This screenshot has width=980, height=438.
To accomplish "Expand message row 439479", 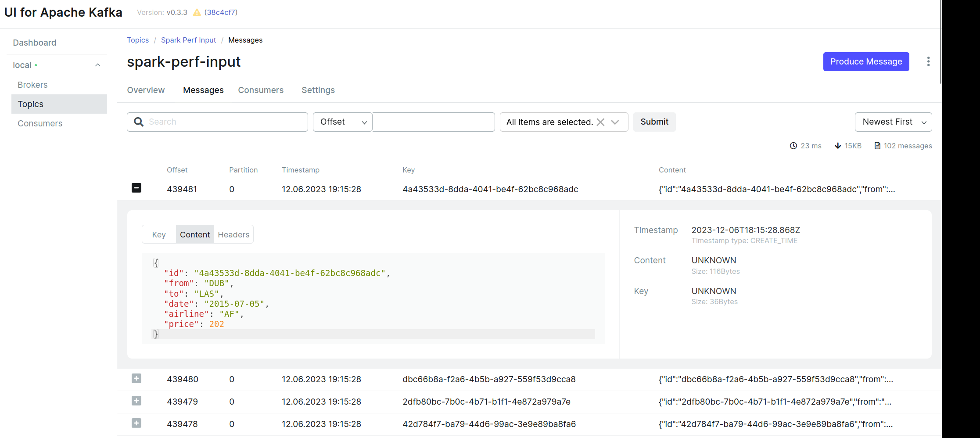I will click(x=136, y=401).
